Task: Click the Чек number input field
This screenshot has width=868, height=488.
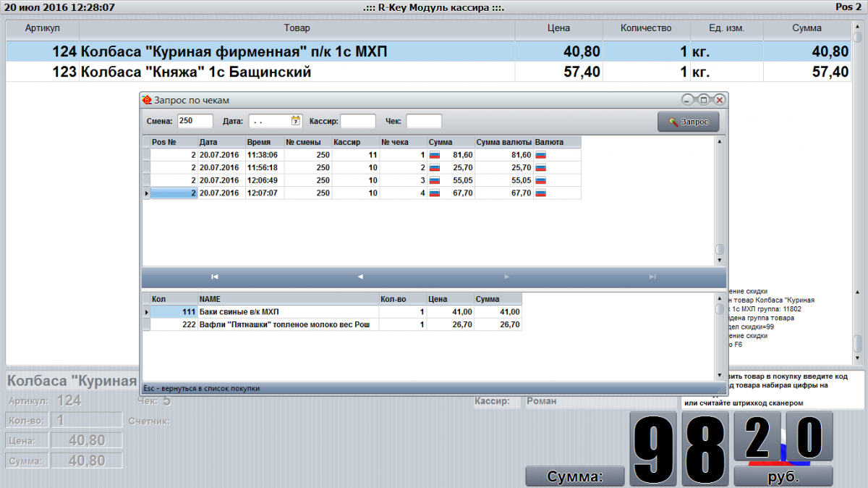Action: click(x=423, y=121)
